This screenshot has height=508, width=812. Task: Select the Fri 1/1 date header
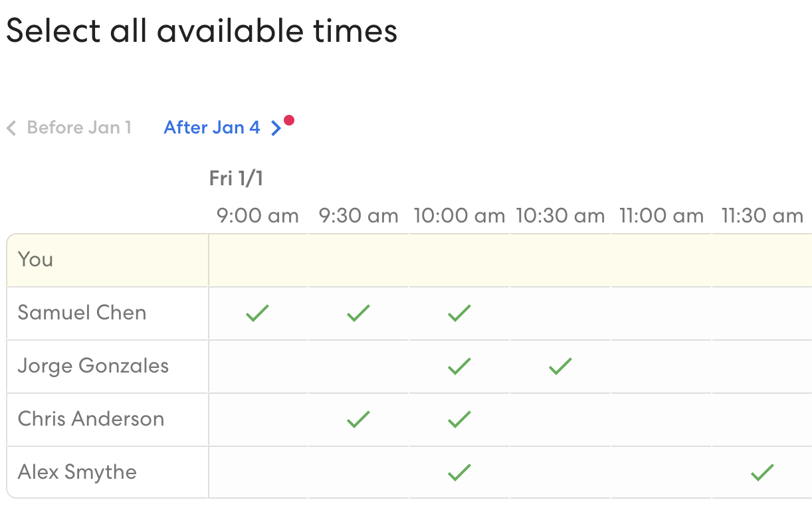click(236, 178)
